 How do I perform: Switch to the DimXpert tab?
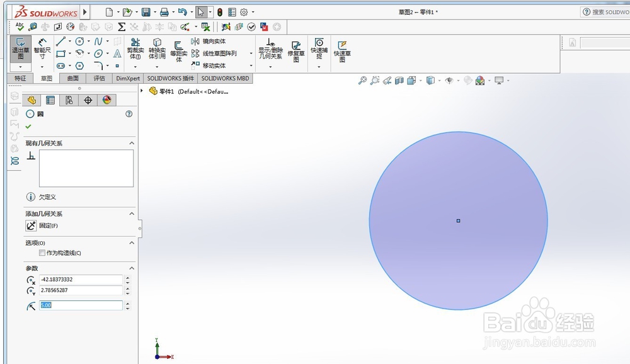pyautogui.click(x=128, y=78)
